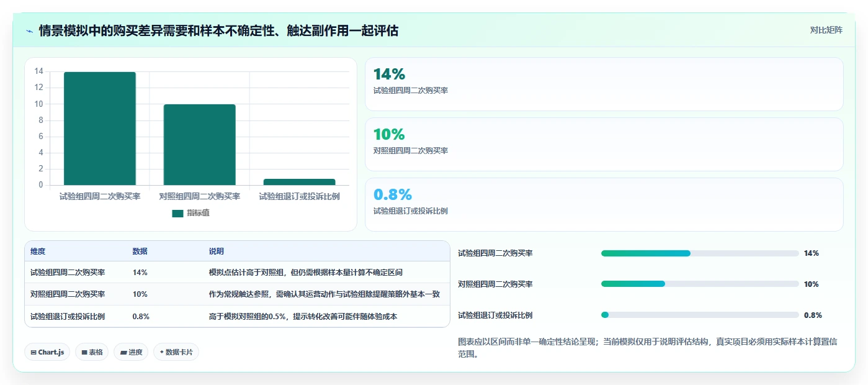Viewport: 868px width, 385px height.
Task: Click progress label 对照组四周二次购买率
Action: (x=495, y=284)
